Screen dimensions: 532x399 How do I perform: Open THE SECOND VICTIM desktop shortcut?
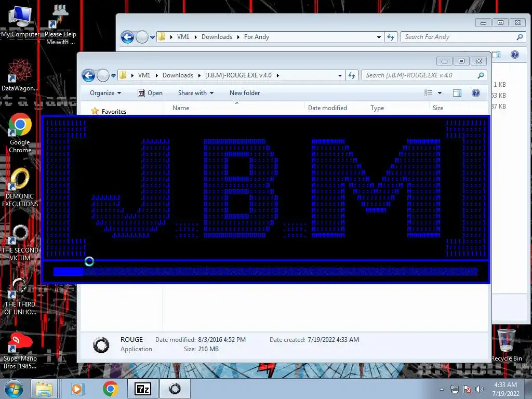click(x=20, y=242)
